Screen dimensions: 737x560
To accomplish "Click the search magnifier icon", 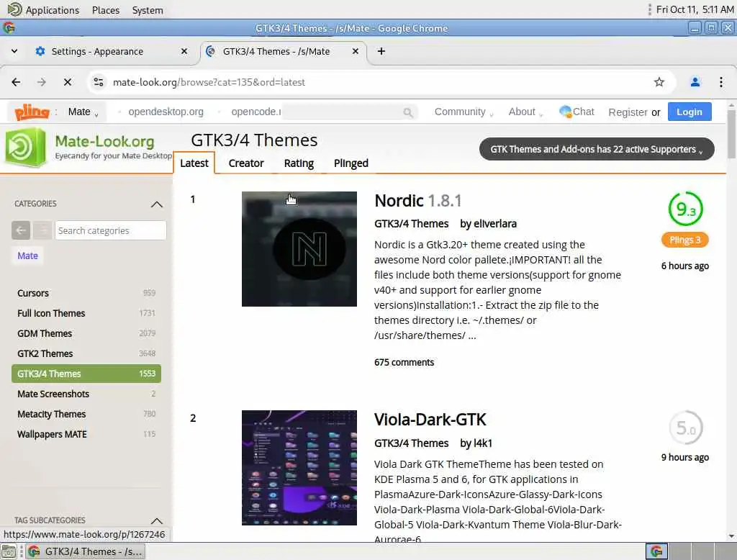I will 407,112.
